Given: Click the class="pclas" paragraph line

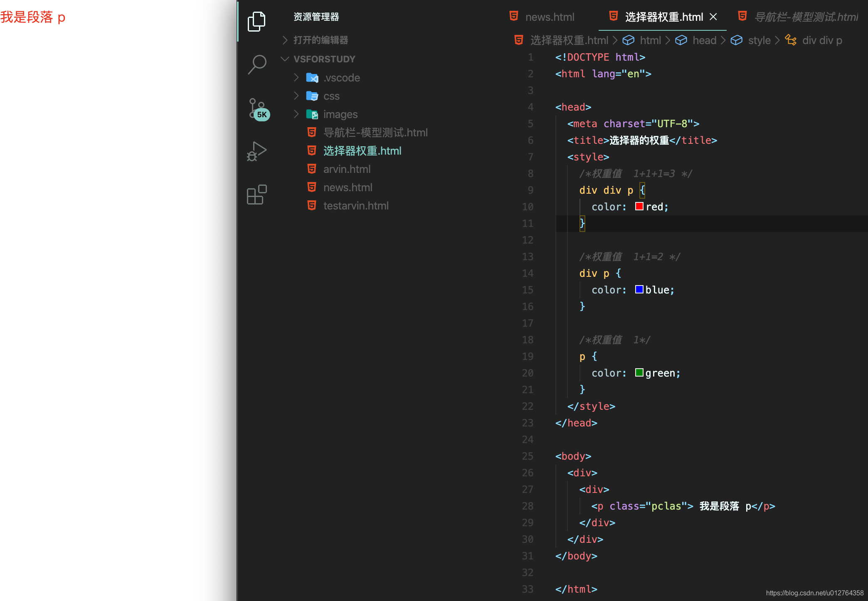Looking at the screenshot, I should [x=683, y=506].
